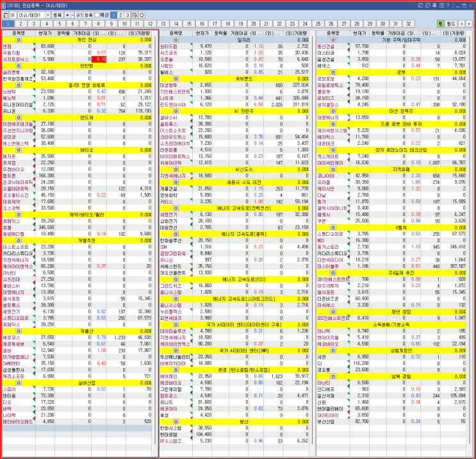The image size is (476, 459).
Task: Pin the window with the pushpin icon
Action: (x=434, y=6)
